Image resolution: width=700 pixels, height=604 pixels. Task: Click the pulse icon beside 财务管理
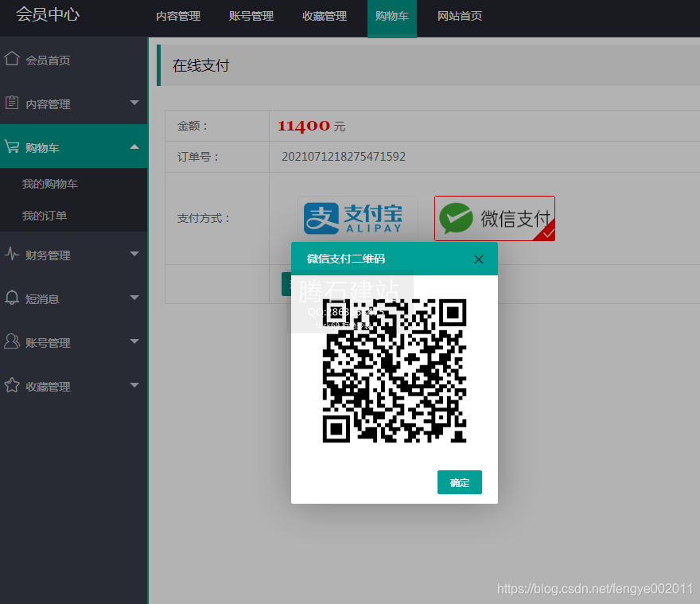coord(12,254)
